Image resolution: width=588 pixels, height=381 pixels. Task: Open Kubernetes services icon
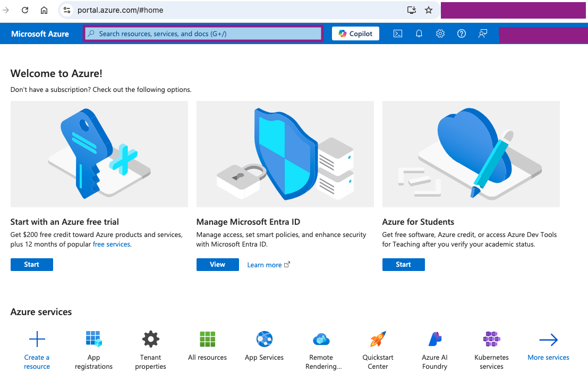(492, 340)
